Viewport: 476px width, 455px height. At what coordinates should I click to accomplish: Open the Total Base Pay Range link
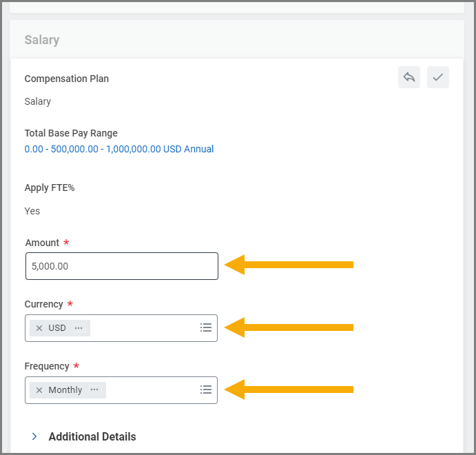pos(118,149)
